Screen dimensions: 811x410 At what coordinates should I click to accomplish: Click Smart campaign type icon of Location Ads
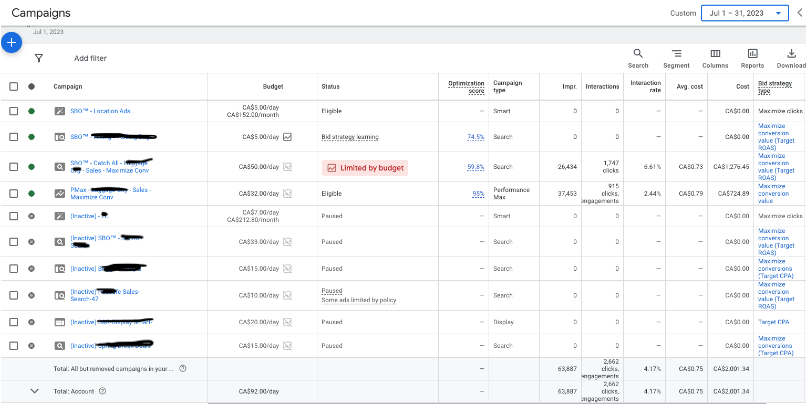coord(60,111)
